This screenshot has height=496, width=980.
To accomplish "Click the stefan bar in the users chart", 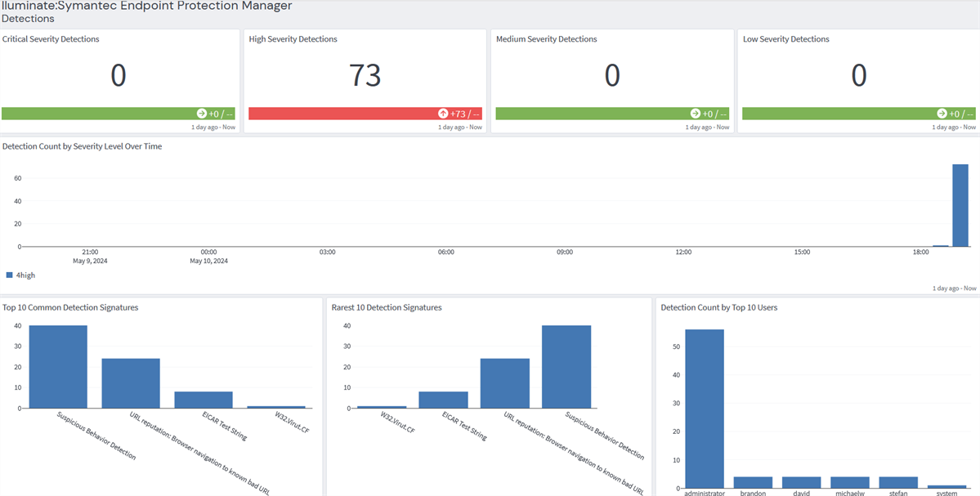I will [x=898, y=482].
